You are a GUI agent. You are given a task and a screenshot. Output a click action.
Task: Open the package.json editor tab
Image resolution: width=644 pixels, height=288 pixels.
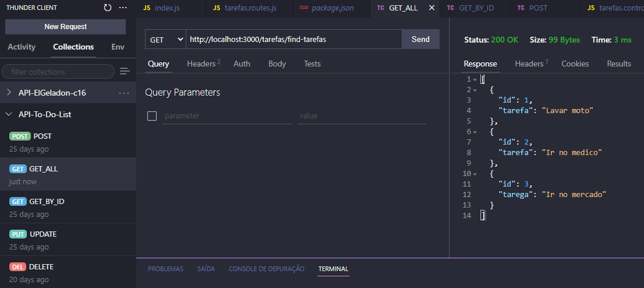[x=332, y=8]
